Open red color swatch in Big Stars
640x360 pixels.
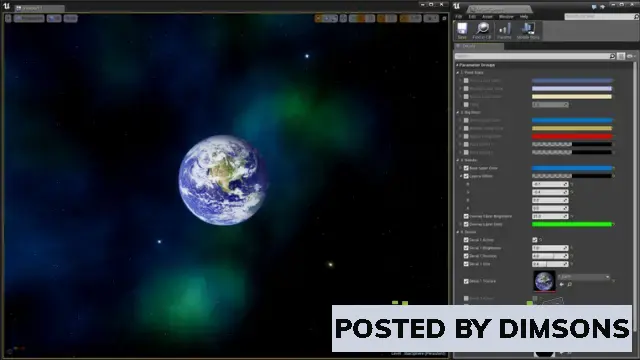(572, 136)
